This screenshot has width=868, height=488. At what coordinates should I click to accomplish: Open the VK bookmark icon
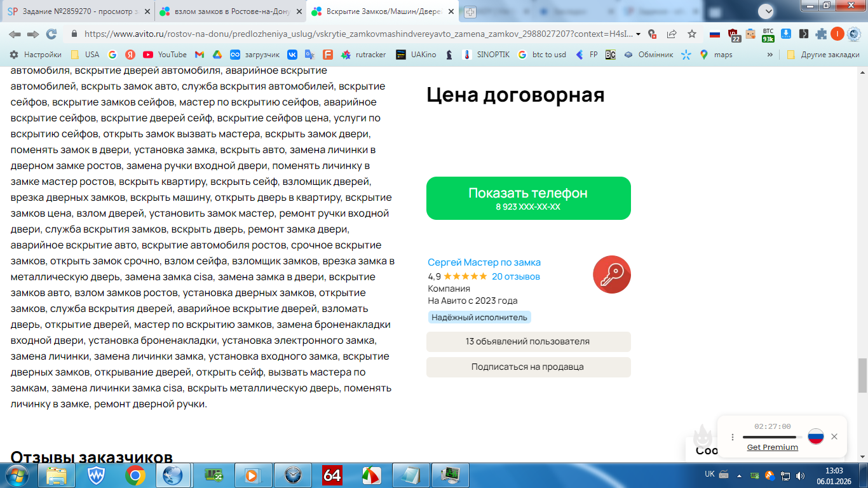click(292, 55)
